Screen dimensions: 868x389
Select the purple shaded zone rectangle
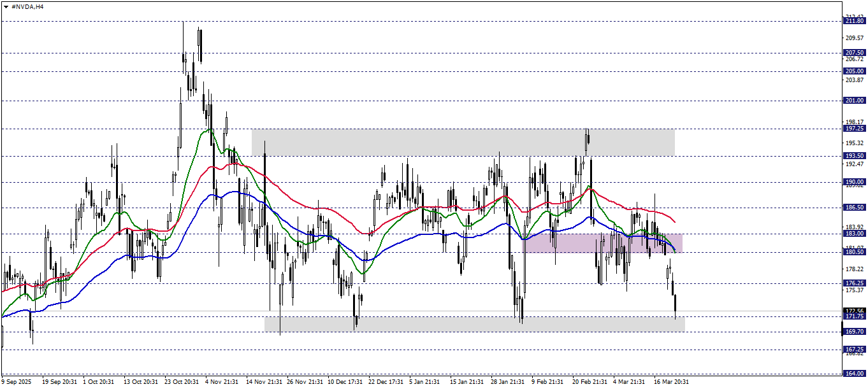pyautogui.click(x=602, y=243)
